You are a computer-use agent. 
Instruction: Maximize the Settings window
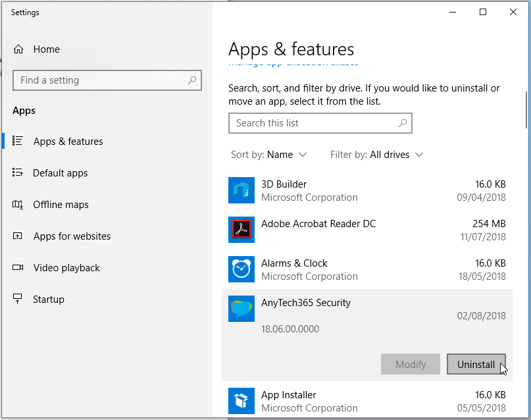point(483,13)
